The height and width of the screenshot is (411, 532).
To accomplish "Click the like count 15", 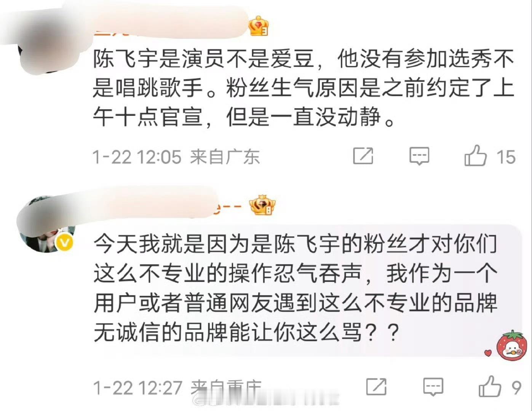I will coord(506,157).
